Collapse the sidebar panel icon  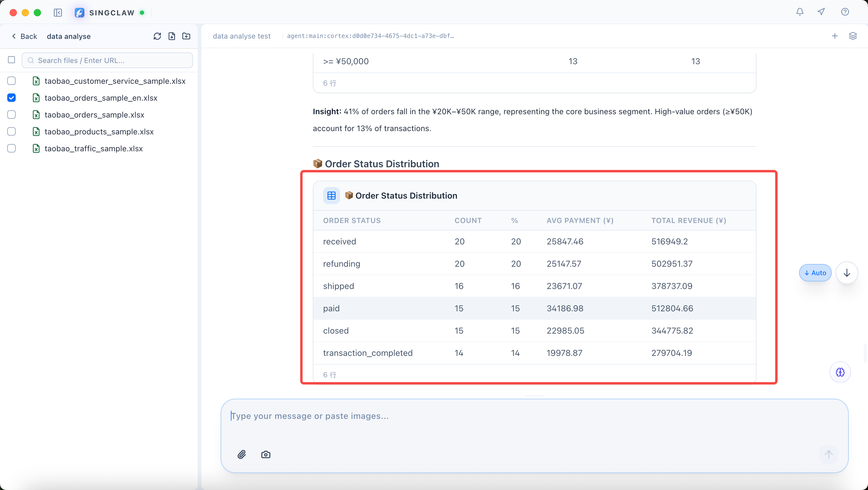coord(58,13)
